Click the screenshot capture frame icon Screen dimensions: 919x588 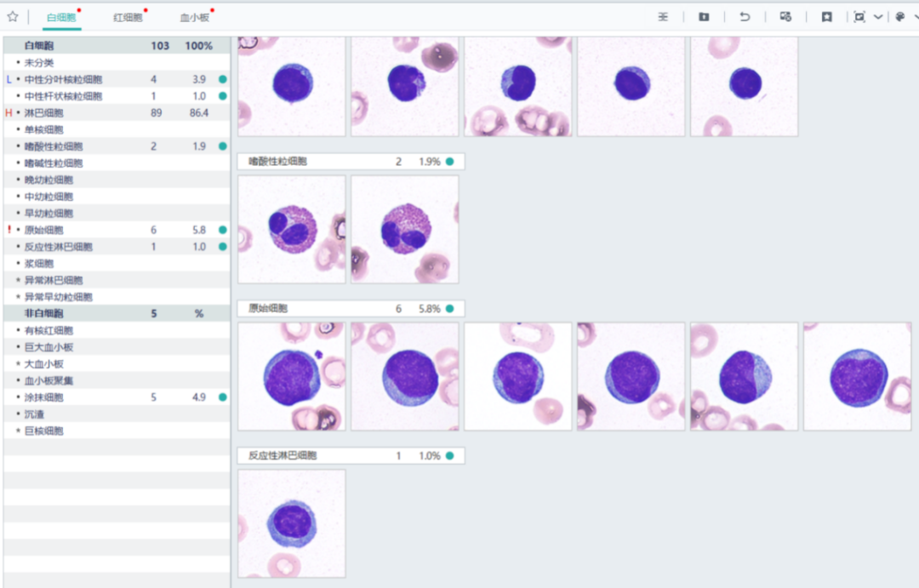[859, 16]
